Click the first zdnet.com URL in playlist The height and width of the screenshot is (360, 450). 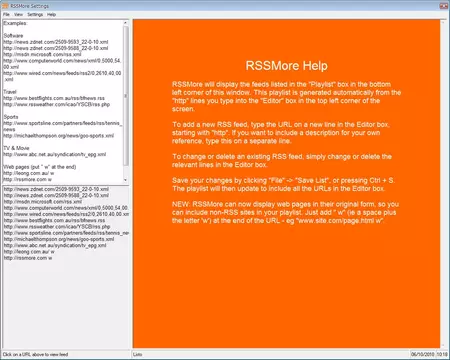pos(56,189)
